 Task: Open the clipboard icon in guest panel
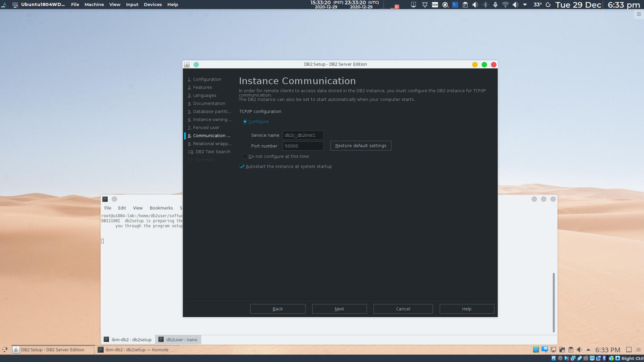[571, 349]
